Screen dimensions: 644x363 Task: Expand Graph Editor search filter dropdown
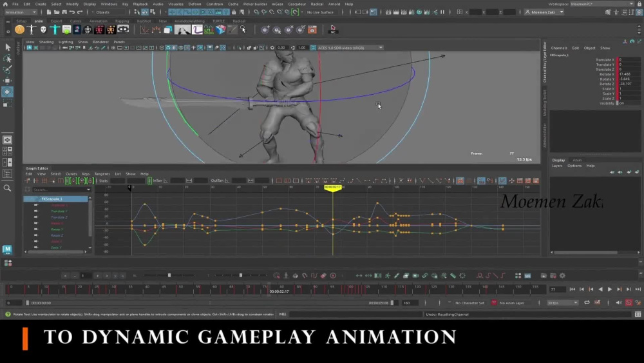click(88, 190)
